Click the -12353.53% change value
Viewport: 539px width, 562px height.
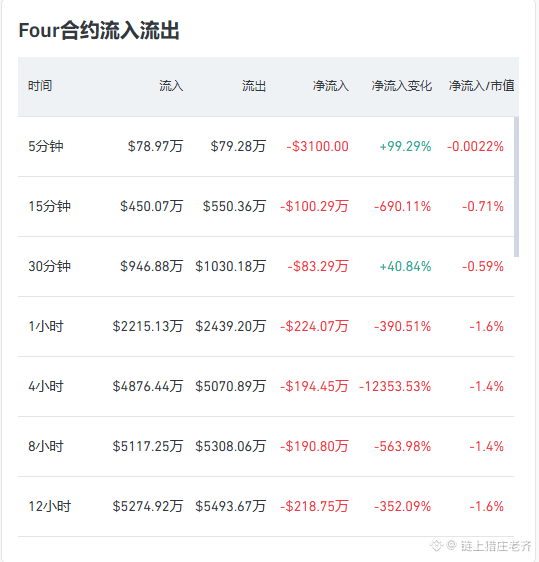click(x=395, y=386)
